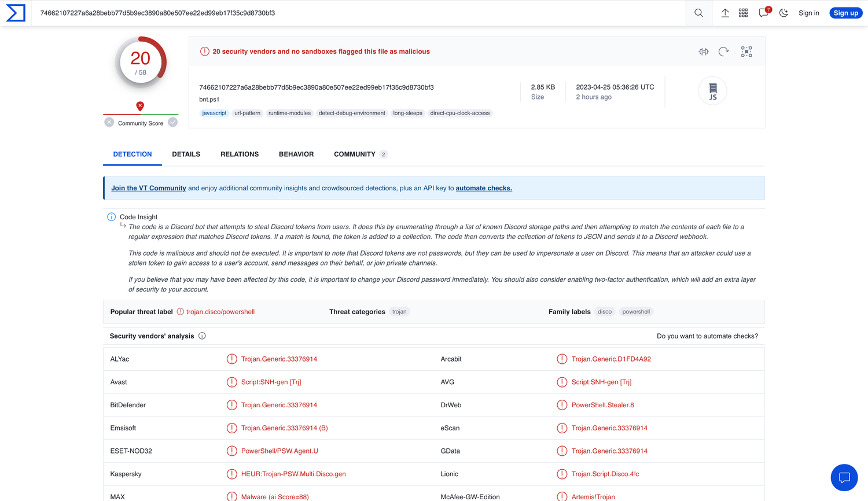This screenshot has width=868, height=501.
Task: Open the graph view icon
Action: click(x=746, y=51)
